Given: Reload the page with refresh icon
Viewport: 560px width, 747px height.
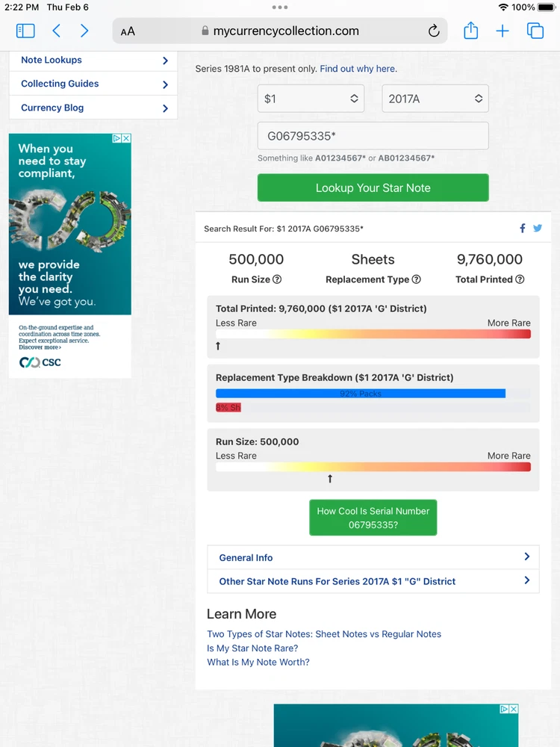Looking at the screenshot, I should pyautogui.click(x=434, y=31).
